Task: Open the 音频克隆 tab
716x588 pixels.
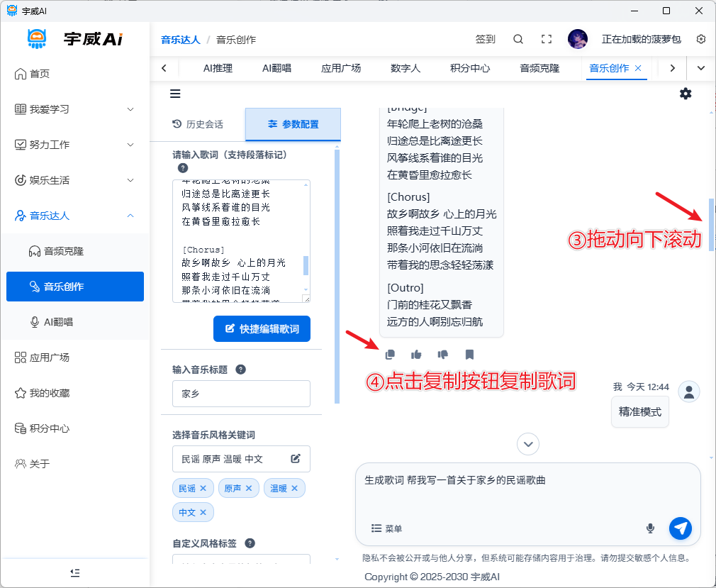Action: 539,68
